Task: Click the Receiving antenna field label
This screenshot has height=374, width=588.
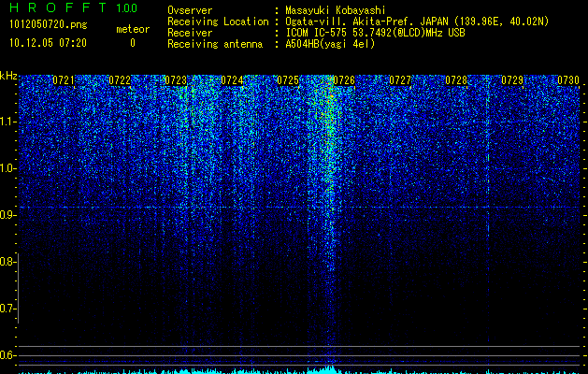Action: click(215, 44)
